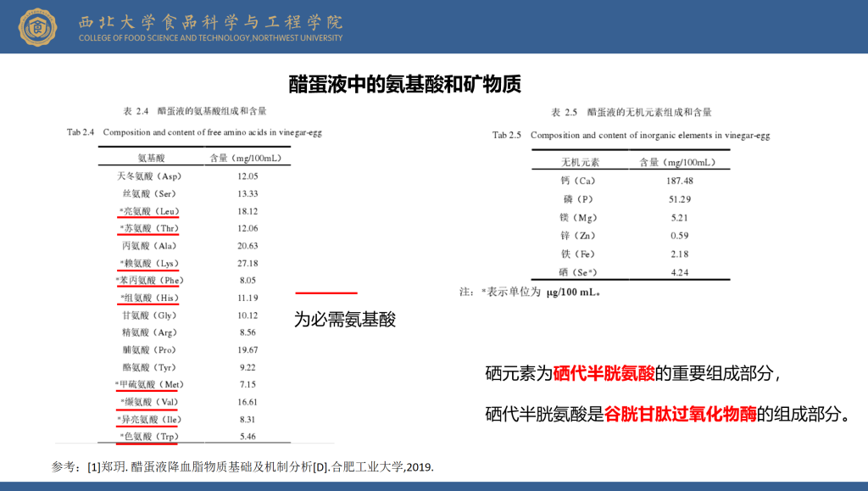Click the reference citation at slide bottom
The height and width of the screenshot is (491, 868).
[x=242, y=467]
